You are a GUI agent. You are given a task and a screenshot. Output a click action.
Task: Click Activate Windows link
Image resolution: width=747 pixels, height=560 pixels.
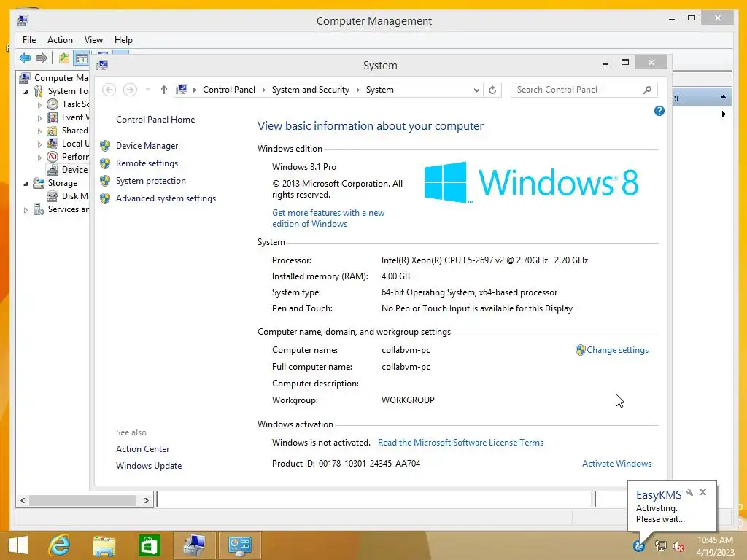616,463
